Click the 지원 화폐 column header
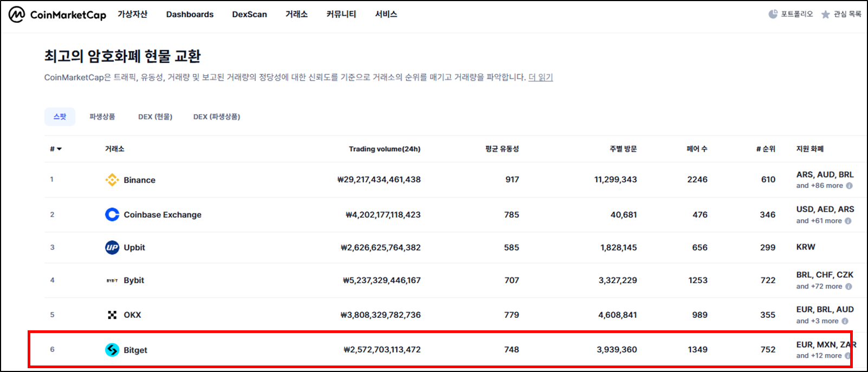Viewport: 868px width, 372px height. (x=810, y=149)
